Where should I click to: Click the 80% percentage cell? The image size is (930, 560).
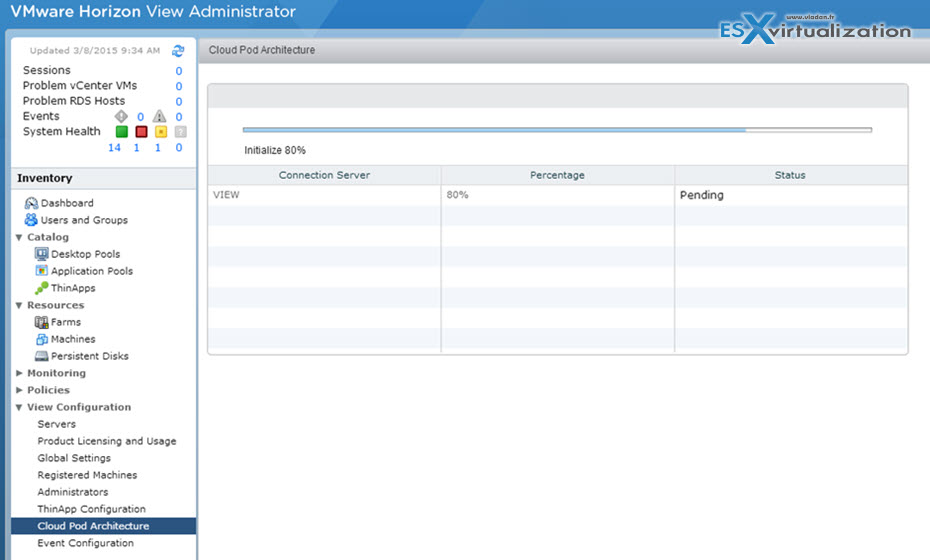558,195
